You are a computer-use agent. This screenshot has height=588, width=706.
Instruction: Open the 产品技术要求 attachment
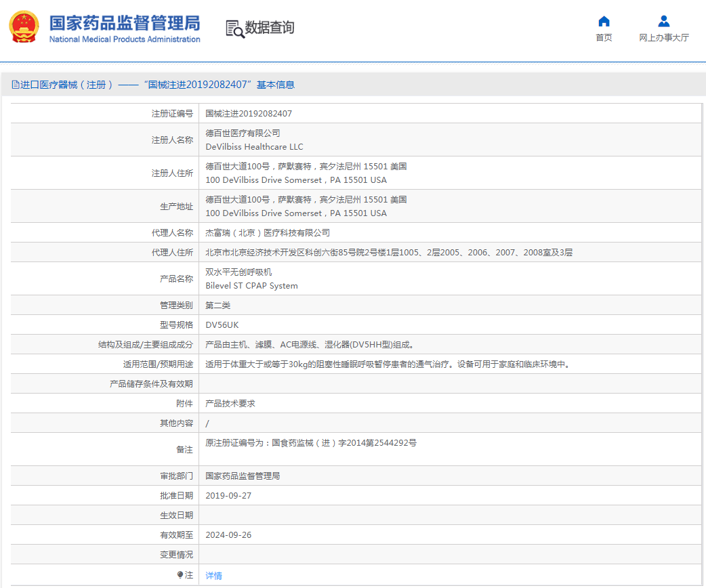[x=230, y=403]
